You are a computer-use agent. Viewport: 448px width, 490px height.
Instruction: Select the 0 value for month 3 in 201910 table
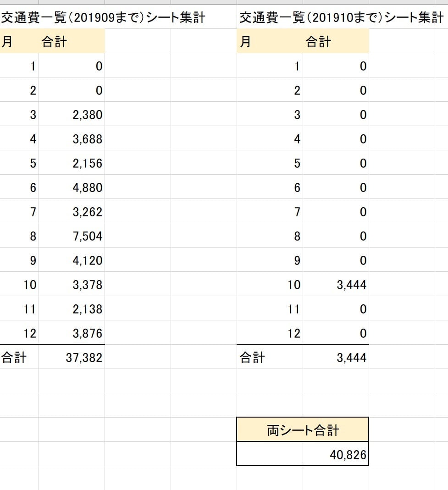click(x=336, y=114)
